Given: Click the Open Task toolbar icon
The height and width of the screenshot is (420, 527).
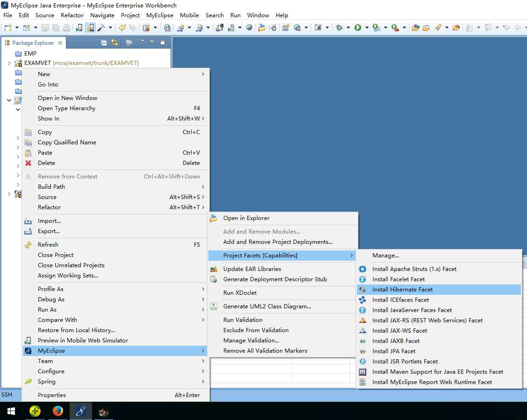Looking at the screenshot, I should 427,28.
